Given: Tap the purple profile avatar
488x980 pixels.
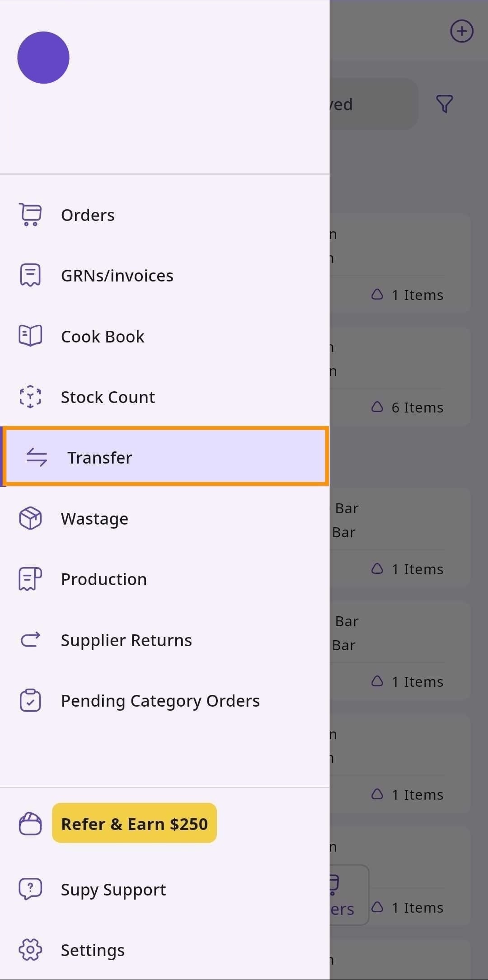Looking at the screenshot, I should pos(43,57).
